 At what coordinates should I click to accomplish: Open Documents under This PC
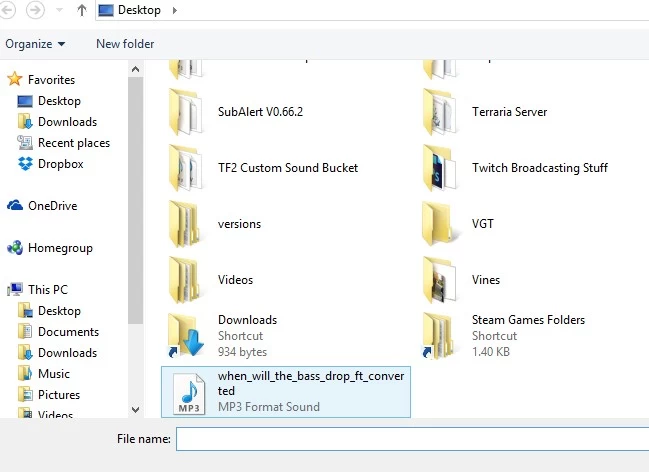pyautogui.click(x=68, y=332)
